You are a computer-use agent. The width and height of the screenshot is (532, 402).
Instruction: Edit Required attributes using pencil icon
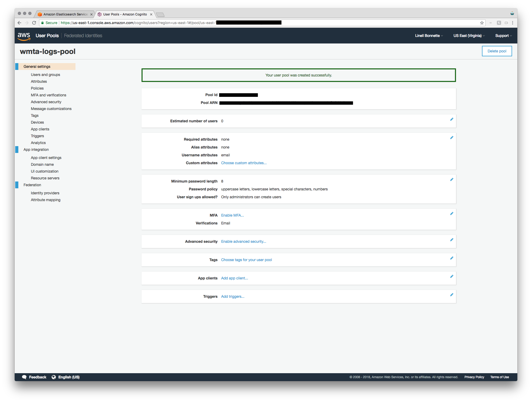coord(452,138)
